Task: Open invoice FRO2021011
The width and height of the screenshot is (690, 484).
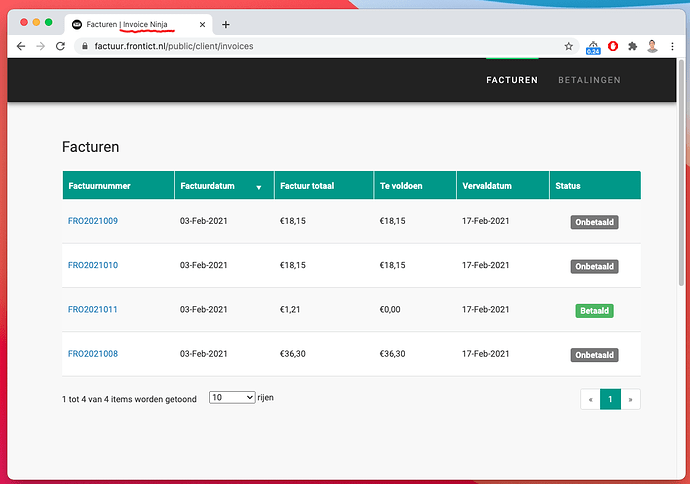Action: click(93, 309)
